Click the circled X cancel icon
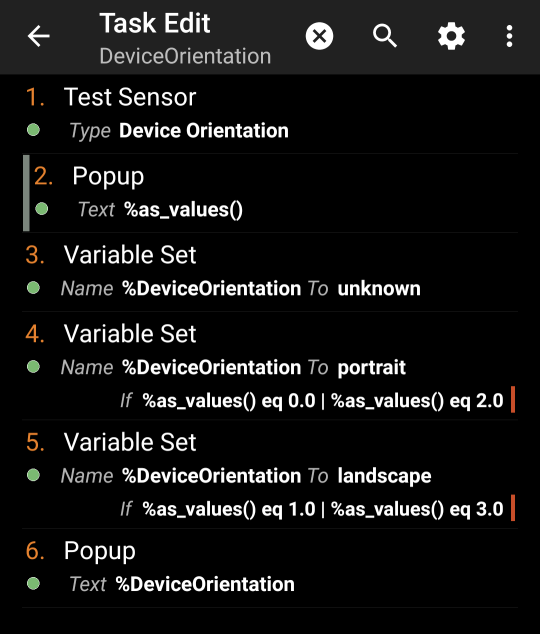This screenshot has width=540, height=634. [319, 36]
